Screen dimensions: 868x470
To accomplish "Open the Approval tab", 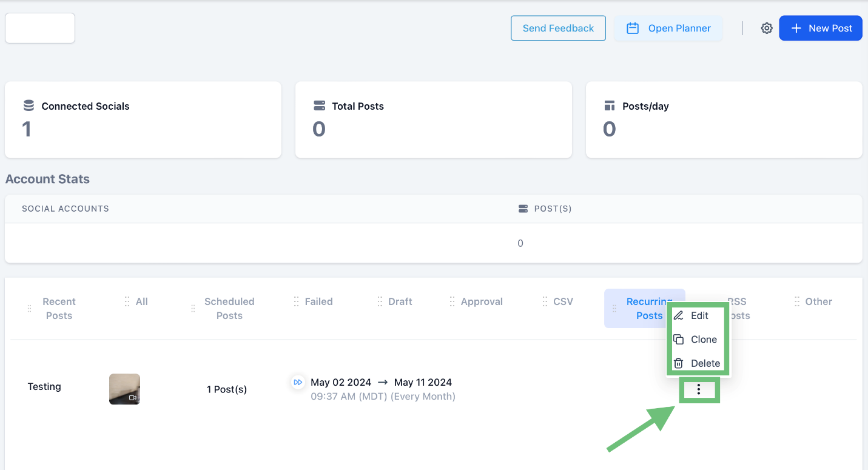I will [482, 301].
